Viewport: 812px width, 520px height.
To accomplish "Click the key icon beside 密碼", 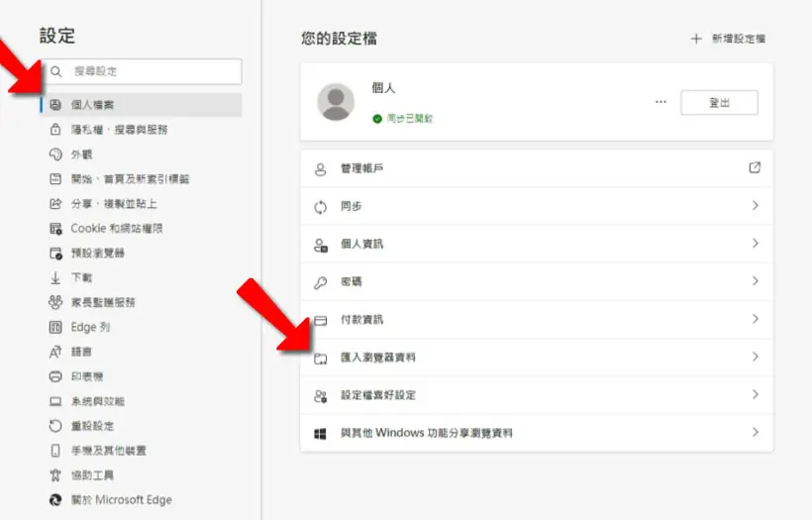I will pyautogui.click(x=321, y=282).
